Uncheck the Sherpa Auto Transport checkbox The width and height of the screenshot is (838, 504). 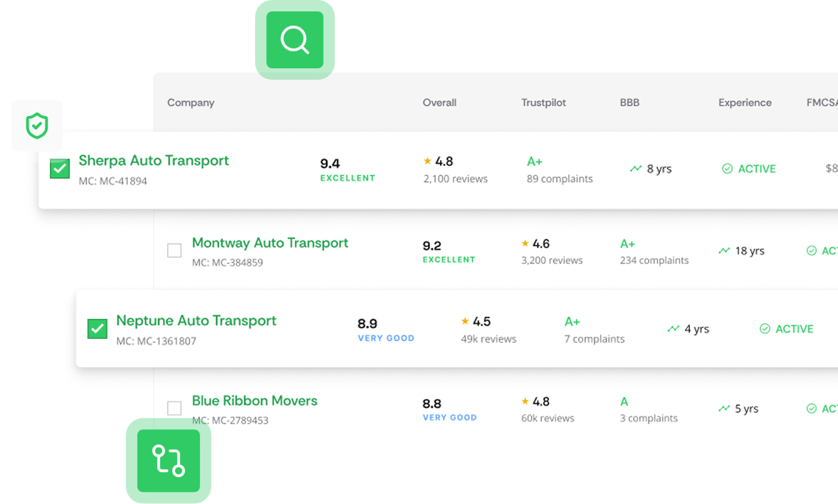[x=60, y=169]
